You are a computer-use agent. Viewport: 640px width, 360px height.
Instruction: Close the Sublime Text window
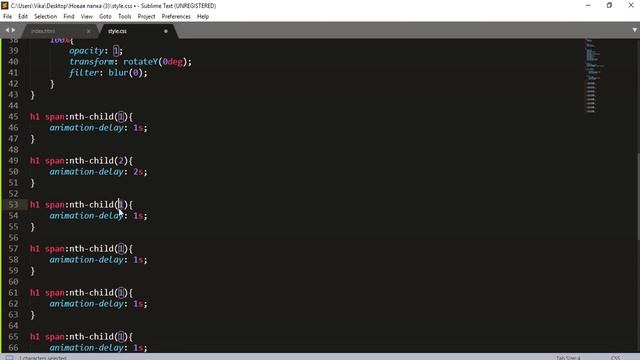click(x=630, y=5)
